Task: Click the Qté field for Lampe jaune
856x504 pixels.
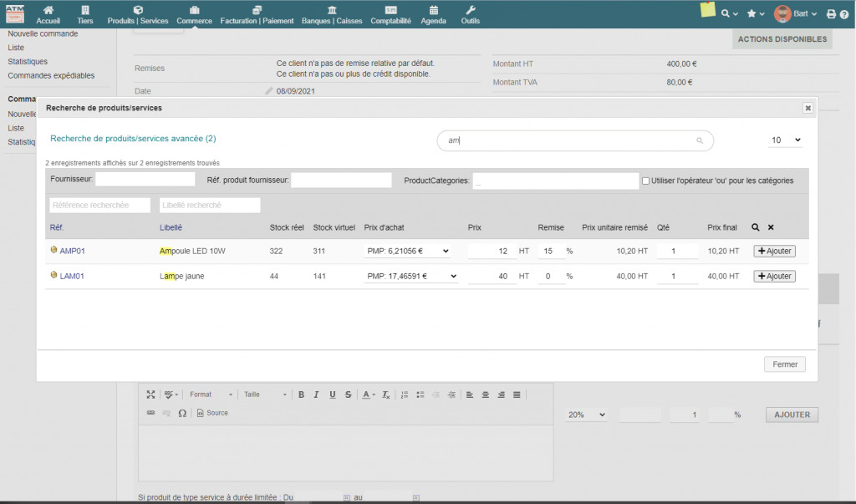Action: 677,276
